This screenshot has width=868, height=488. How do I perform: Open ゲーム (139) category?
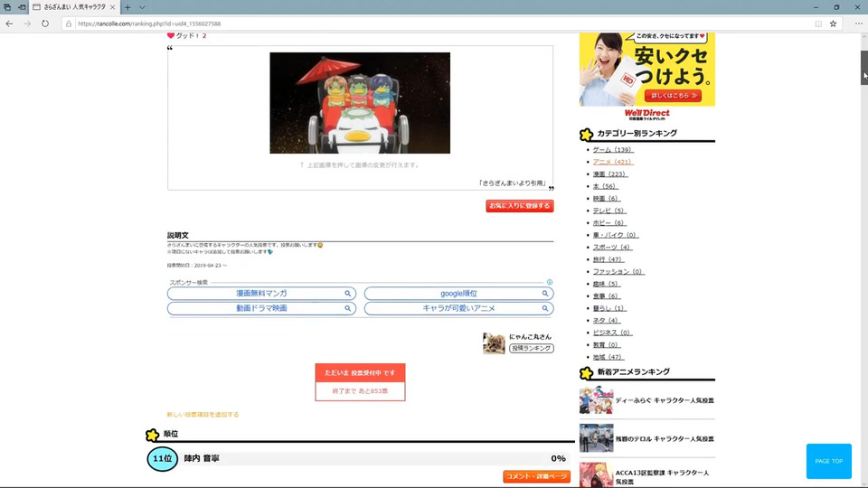coord(613,150)
